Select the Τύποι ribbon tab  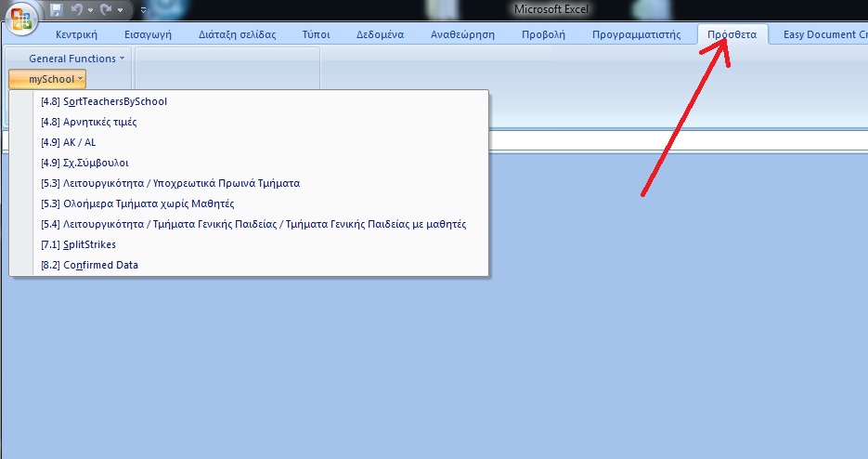(316, 35)
